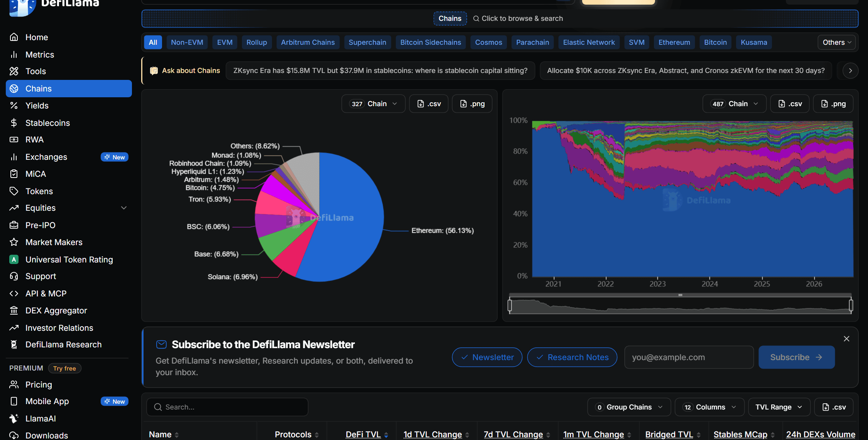Open the 12 Columns dropdown
Viewport: 868px width, 440px height.
(x=709, y=407)
